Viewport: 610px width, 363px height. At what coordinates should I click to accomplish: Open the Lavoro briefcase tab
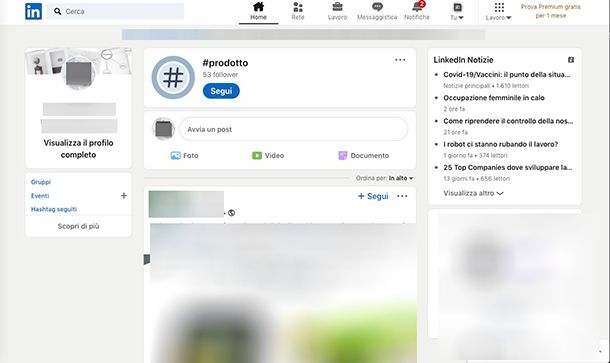[337, 11]
